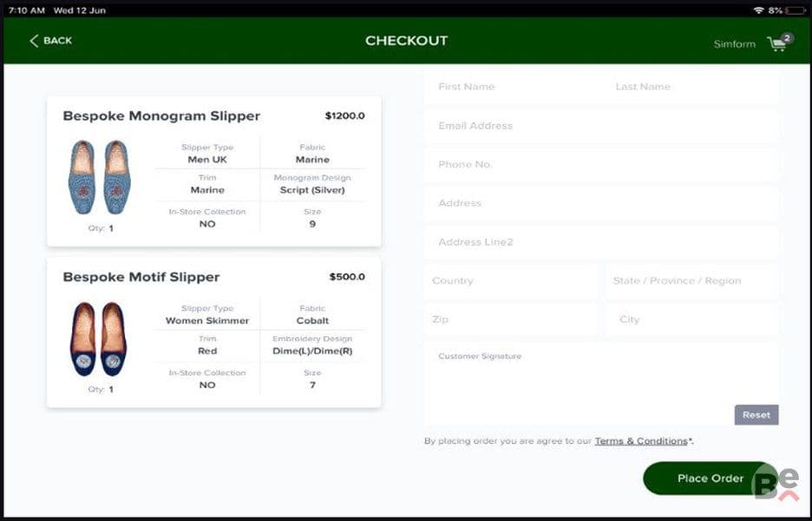
Task: Reset the customer signature
Action: point(756,415)
